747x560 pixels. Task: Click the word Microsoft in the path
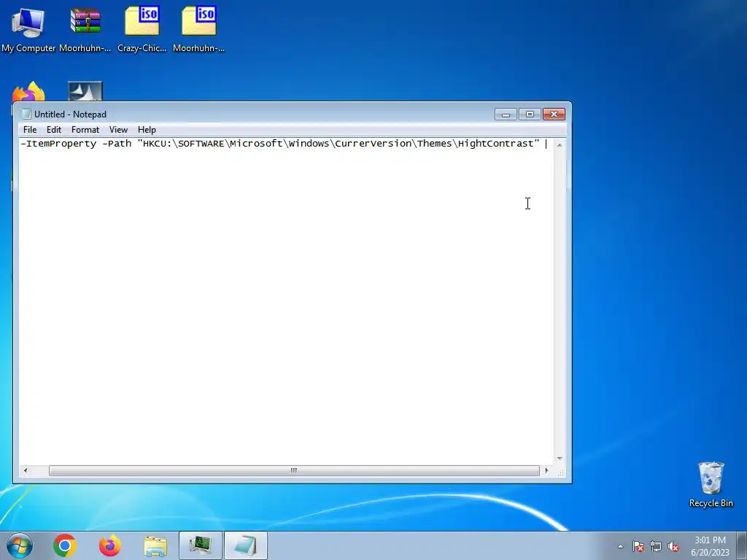point(256,144)
